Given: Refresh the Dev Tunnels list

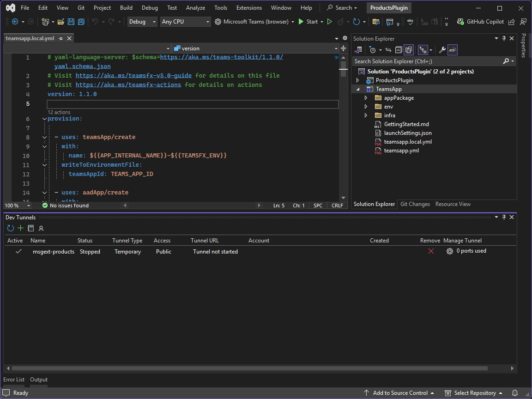Looking at the screenshot, I should 11,228.
